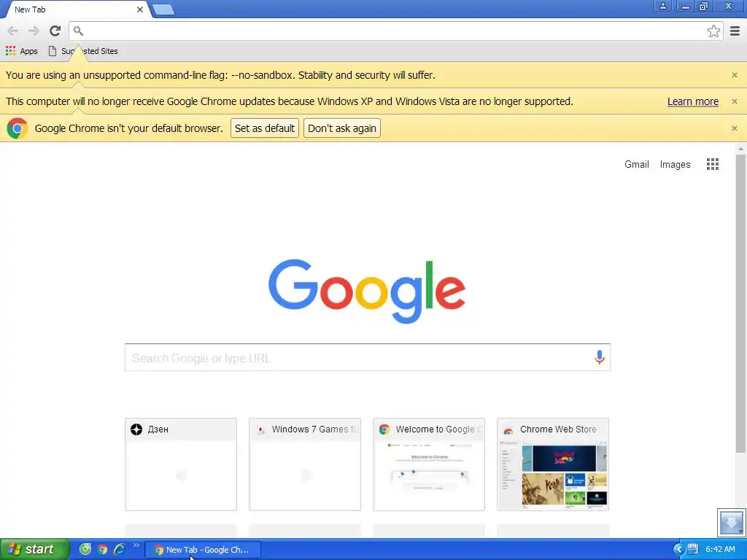This screenshot has height=560, width=747.
Task: Go forward with the forward arrow
Action: (x=34, y=31)
